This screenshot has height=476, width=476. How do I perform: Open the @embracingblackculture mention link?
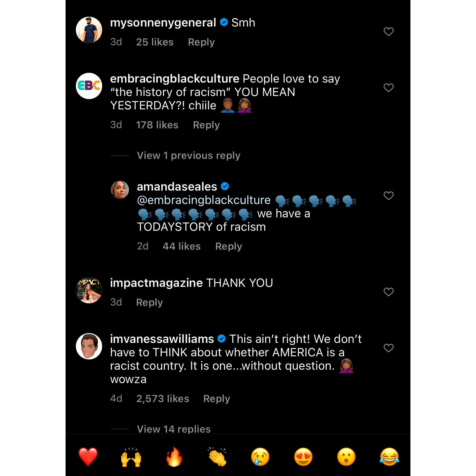point(204,200)
